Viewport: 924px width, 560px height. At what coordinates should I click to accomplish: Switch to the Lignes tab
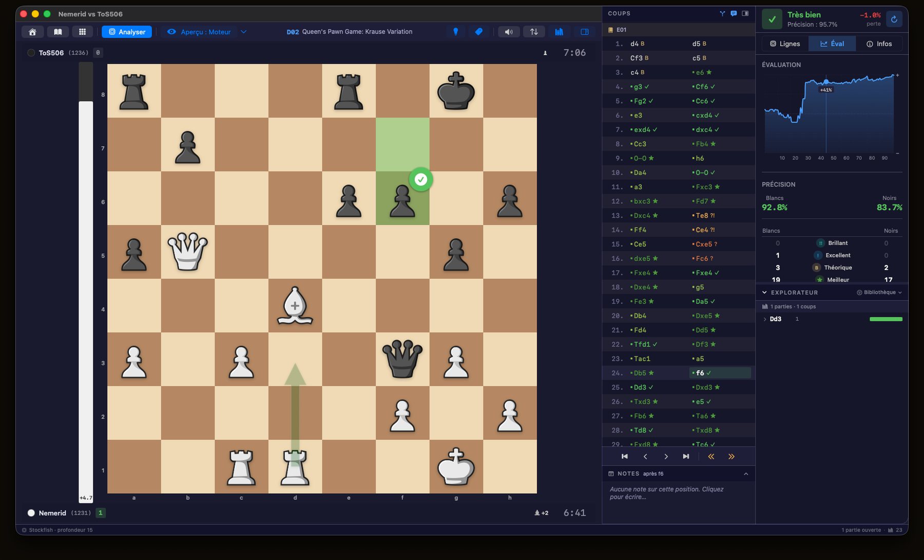pyautogui.click(x=785, y=44)
